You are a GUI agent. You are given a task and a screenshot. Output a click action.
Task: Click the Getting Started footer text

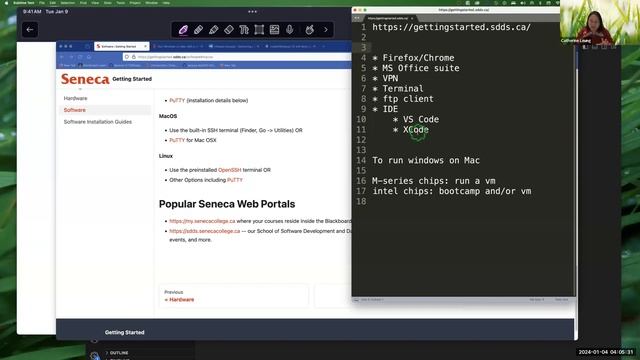pos(124,332)
